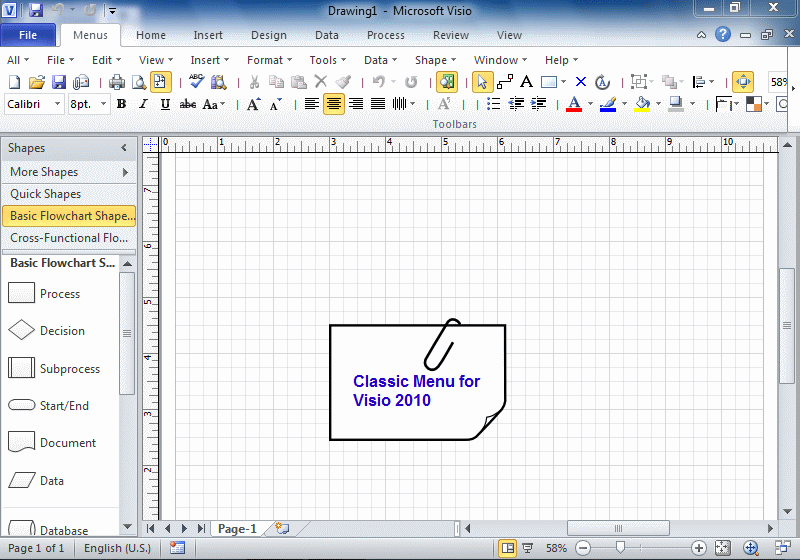Switch to the Review tab
The width and height of the screenshot is (800, 560).
click(451, 35)
